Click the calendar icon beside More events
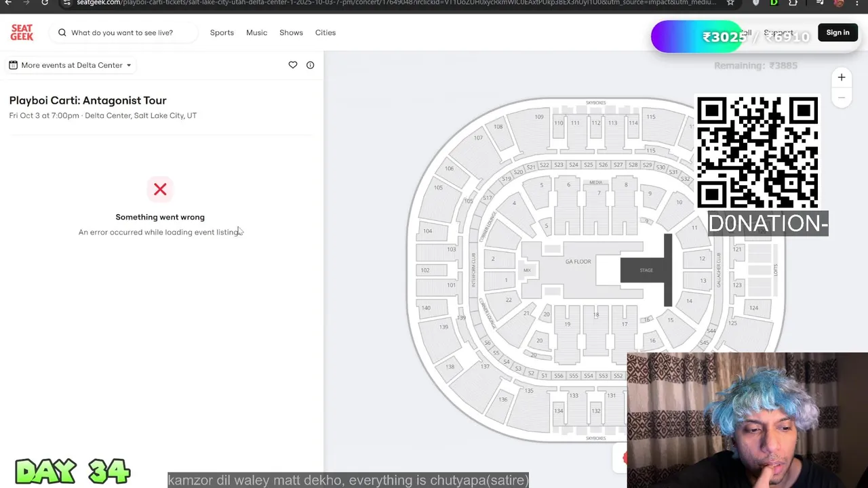868x488 pixels. coord(13,65)
